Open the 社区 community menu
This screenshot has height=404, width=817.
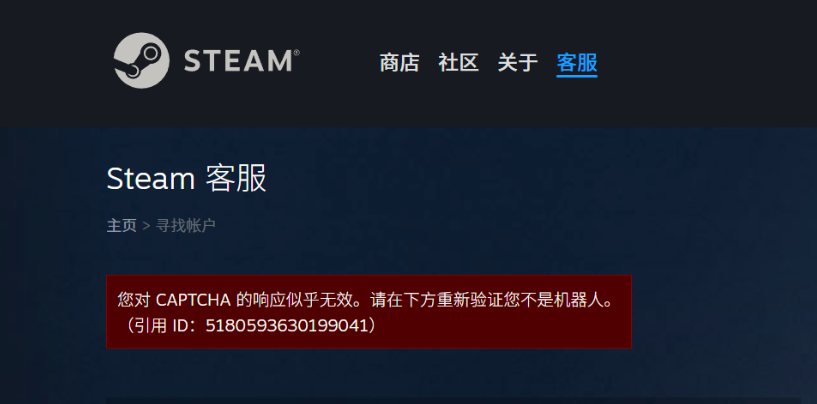[459, 63]
